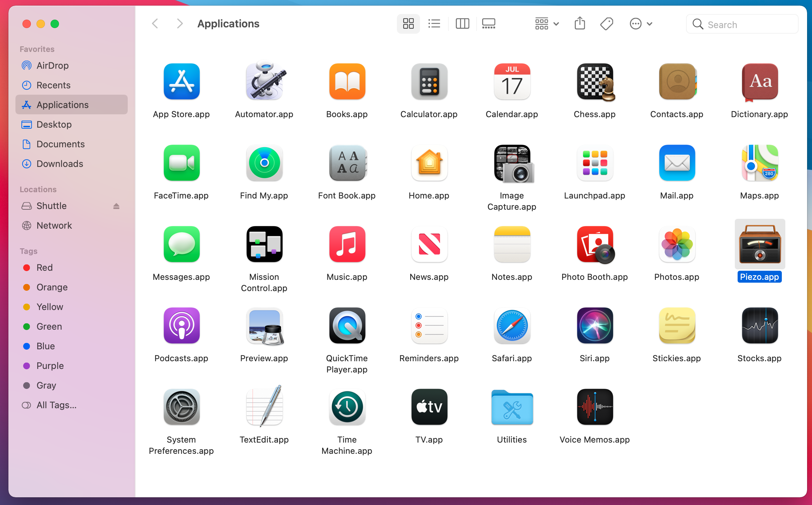Open Network in the sidebar
Viewport: 812px width, 505px height.
click(72, 225)
